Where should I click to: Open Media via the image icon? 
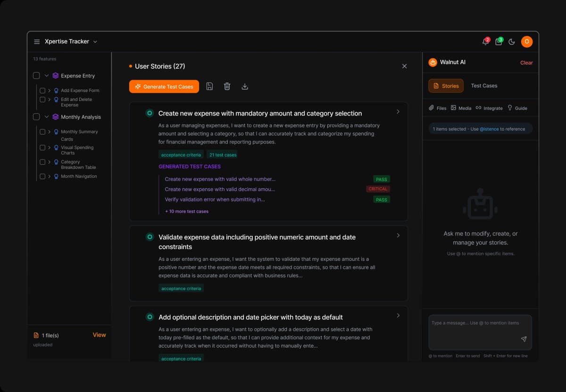453,108
